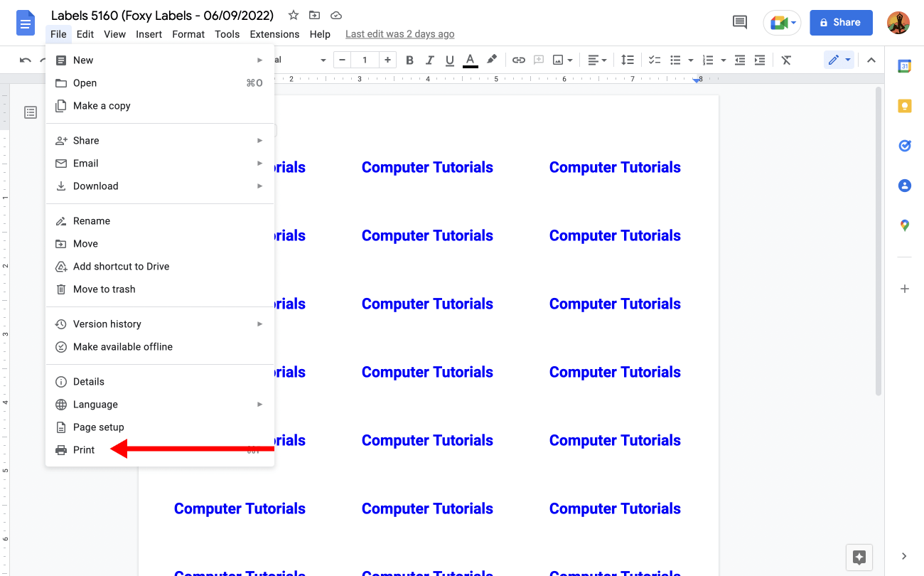Open Google Keep in the side panel

904,105
